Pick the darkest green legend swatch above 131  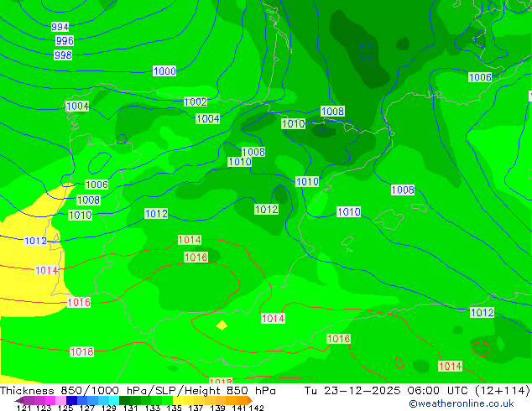[x=124, y=400]
